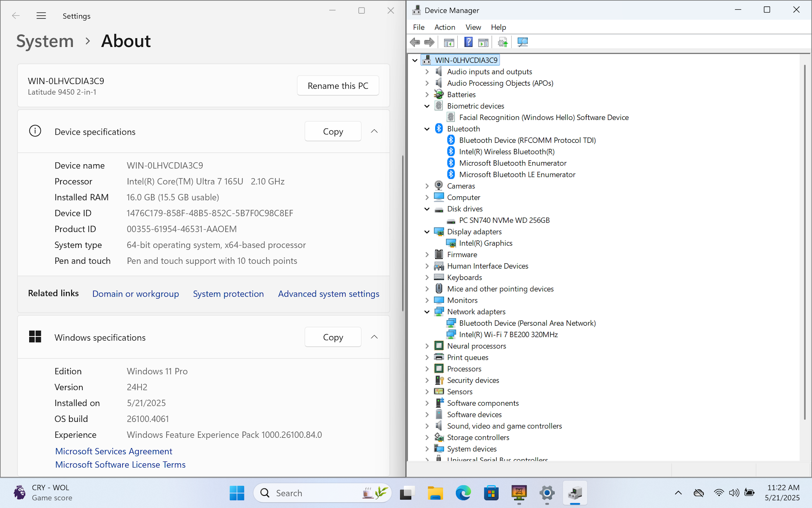Expand the Neural processors node
Screen dimensions: 812x508
pyautogui.click(x=427, y=346)
